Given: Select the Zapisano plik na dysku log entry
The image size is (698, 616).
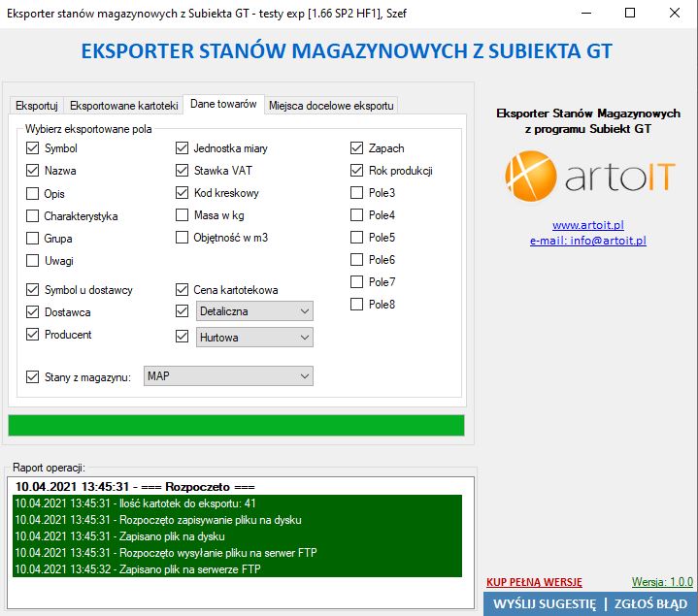Looking at the screenshot, I should 120,535.
